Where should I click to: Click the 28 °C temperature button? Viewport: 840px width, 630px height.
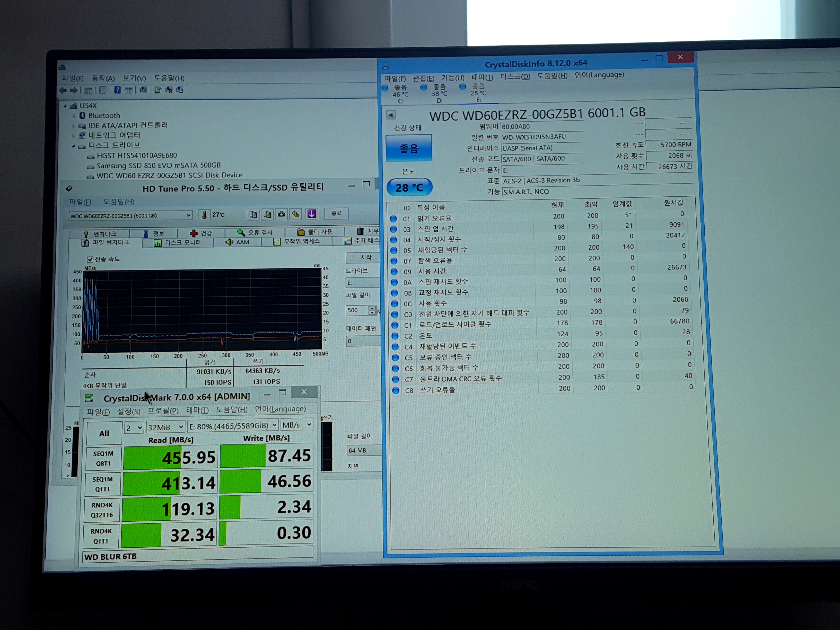click(x=409, y=187)
